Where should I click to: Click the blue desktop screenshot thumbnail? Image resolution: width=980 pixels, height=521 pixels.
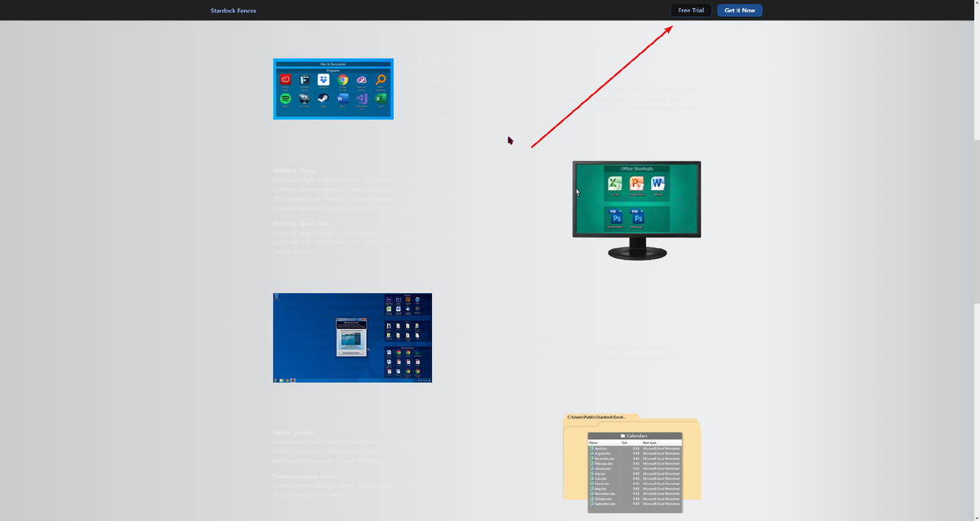tap(352, 337)
